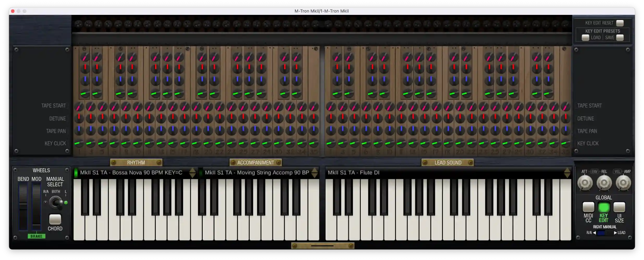Select previous rhythm preset with up arrow

coord(192,170)
